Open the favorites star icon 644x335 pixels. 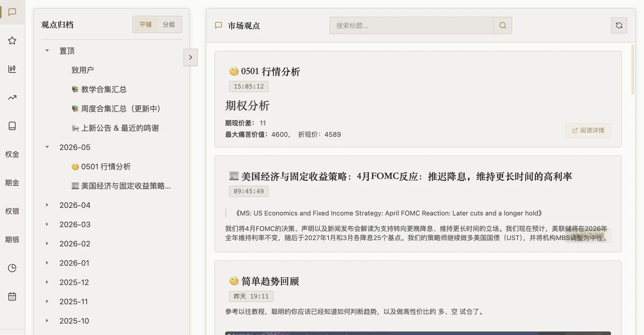point(12,41)
